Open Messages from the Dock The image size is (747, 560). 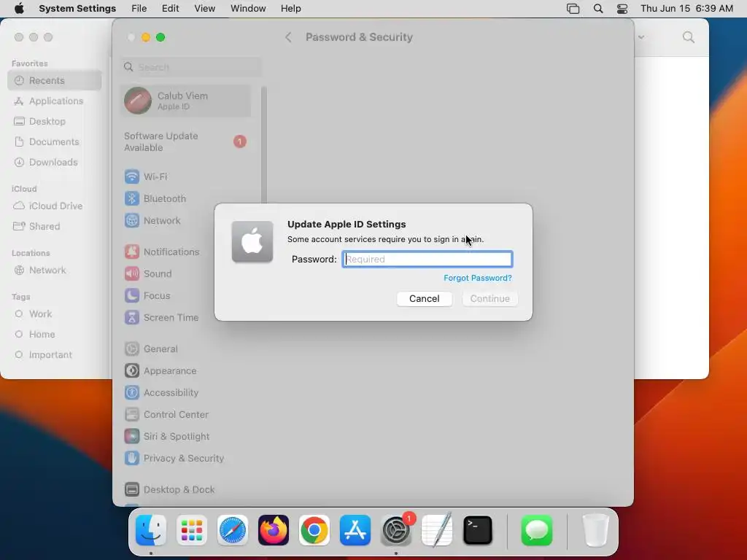[x=537, y=530]
